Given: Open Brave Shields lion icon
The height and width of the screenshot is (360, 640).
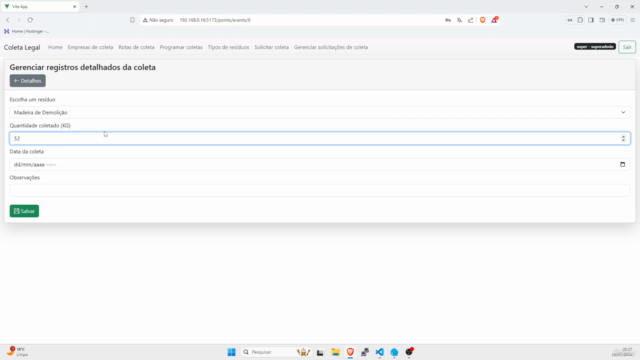Looking at the screenshot, I should 482,20.
